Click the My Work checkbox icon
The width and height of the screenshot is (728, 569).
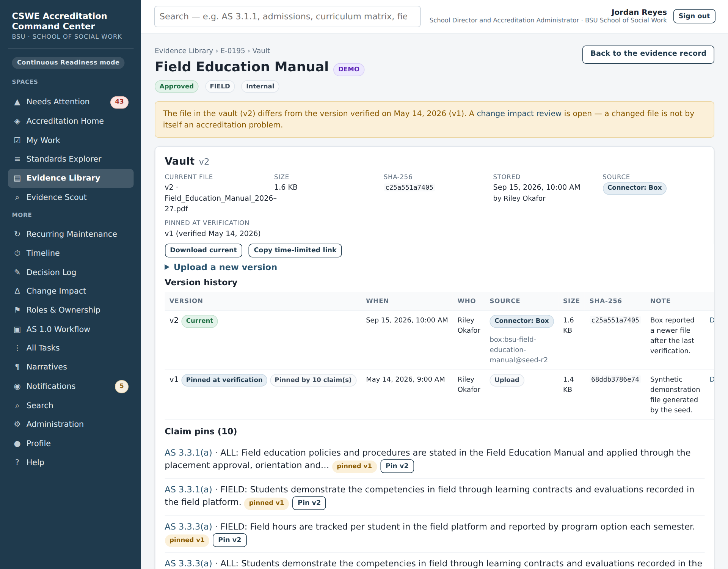[17, 140]
